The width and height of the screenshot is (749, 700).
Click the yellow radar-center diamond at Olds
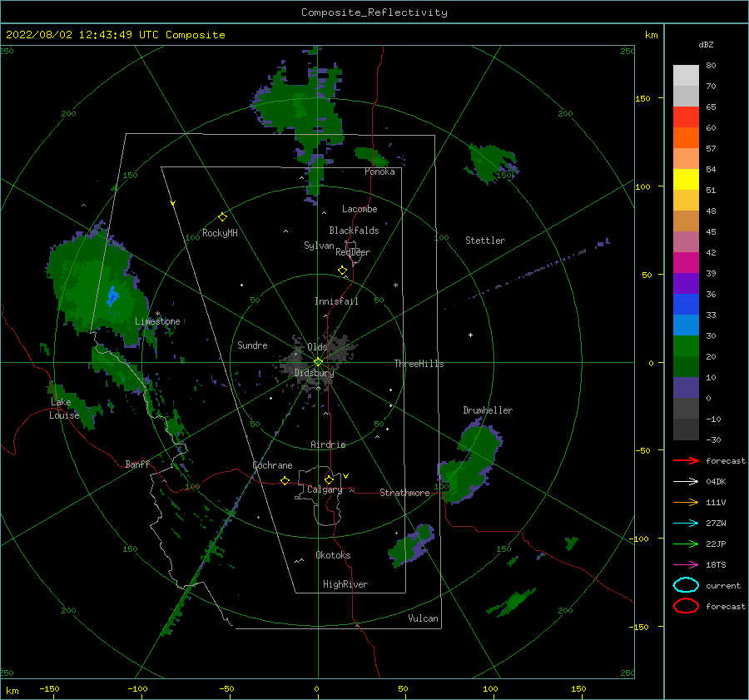tap(318, 362)
